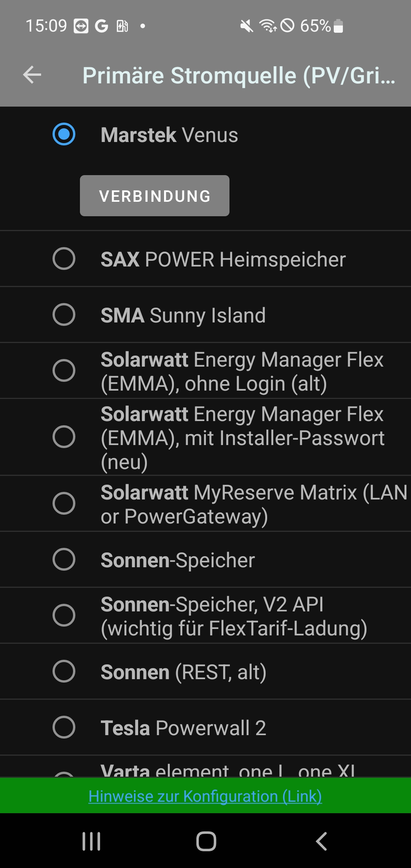Select Solarwatt EMMA ohne Login (alt)
The image size is (411, 868).
pyautogui.click(x=64, y=371)
